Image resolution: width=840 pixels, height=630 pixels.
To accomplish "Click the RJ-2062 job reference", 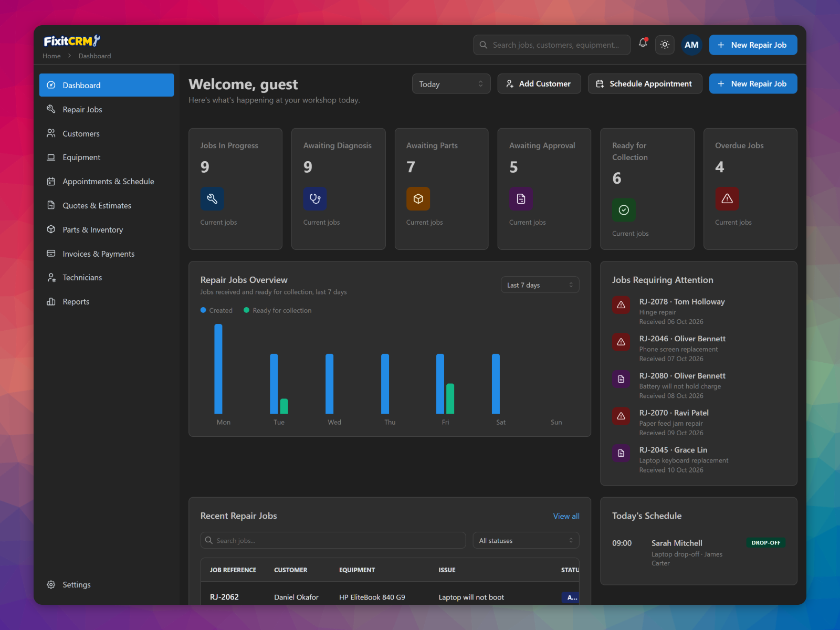I will click(x=224, y=597).
